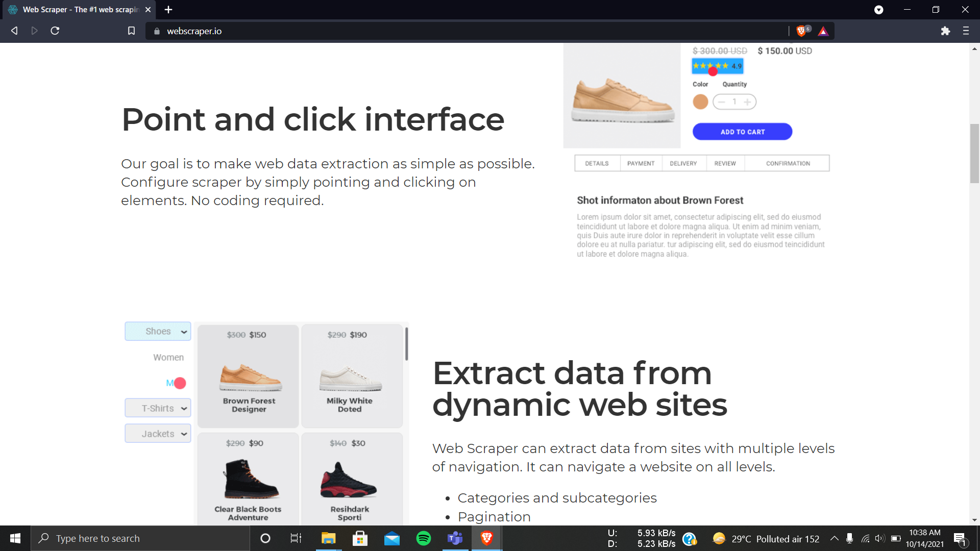The height and width of the screenshot is (551, 980).
Task: Expand the Jackets category dropdown
Action: coord(158,434)
